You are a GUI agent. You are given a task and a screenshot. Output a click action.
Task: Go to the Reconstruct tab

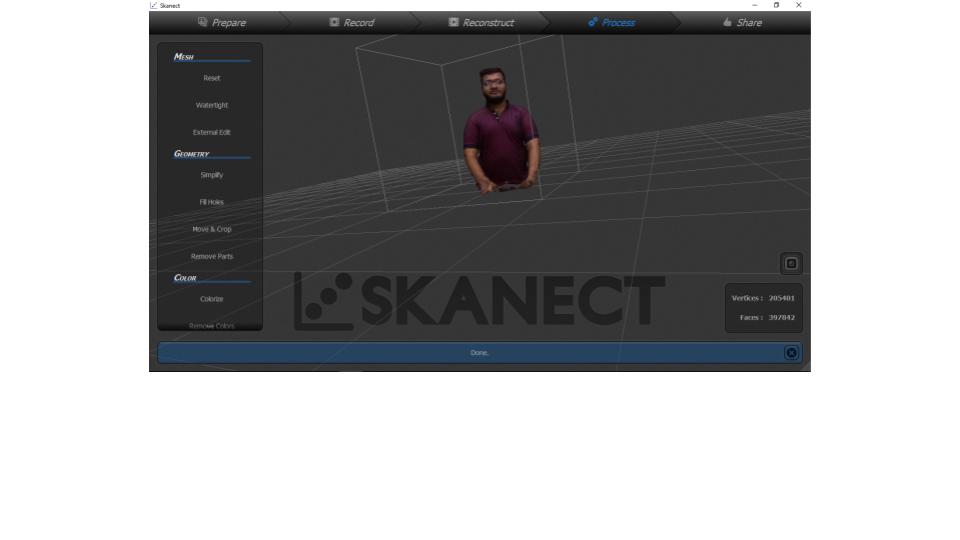(x=481, y=23)
